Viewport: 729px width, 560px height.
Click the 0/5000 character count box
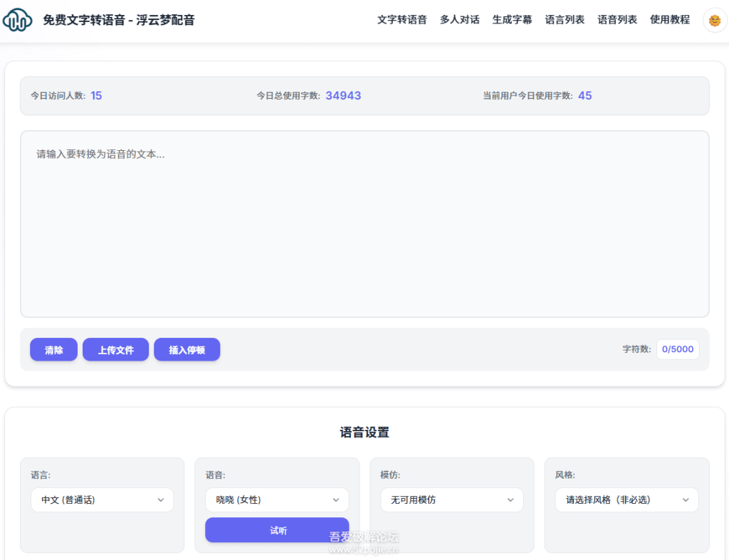click(678, 349)
